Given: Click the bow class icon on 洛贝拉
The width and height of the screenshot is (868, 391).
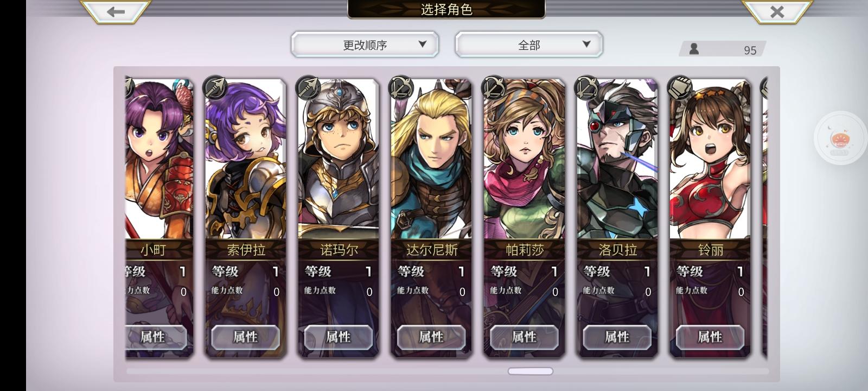Looking at the screenshot, I should click(x=587, y=87).
